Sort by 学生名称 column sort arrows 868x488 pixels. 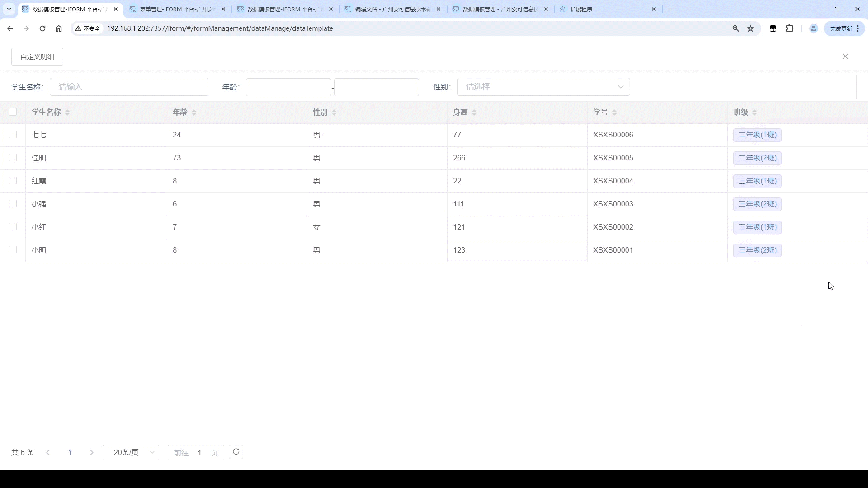(67, 113)
